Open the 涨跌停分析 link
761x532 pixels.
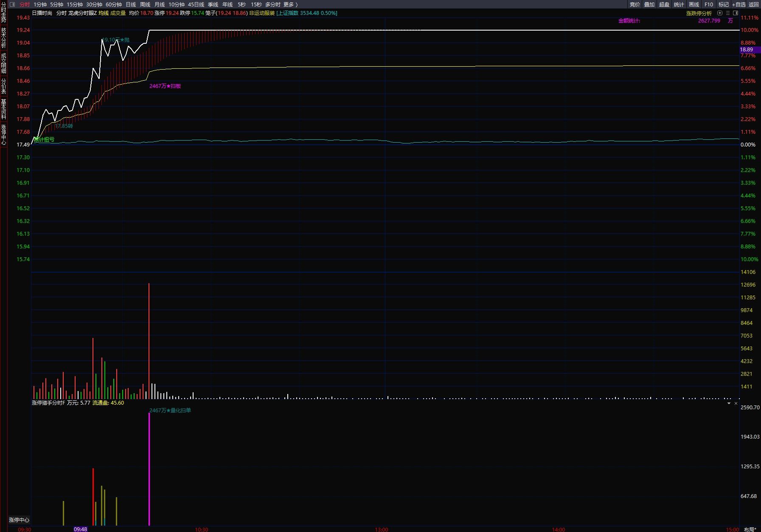click(x=699, y=13)
